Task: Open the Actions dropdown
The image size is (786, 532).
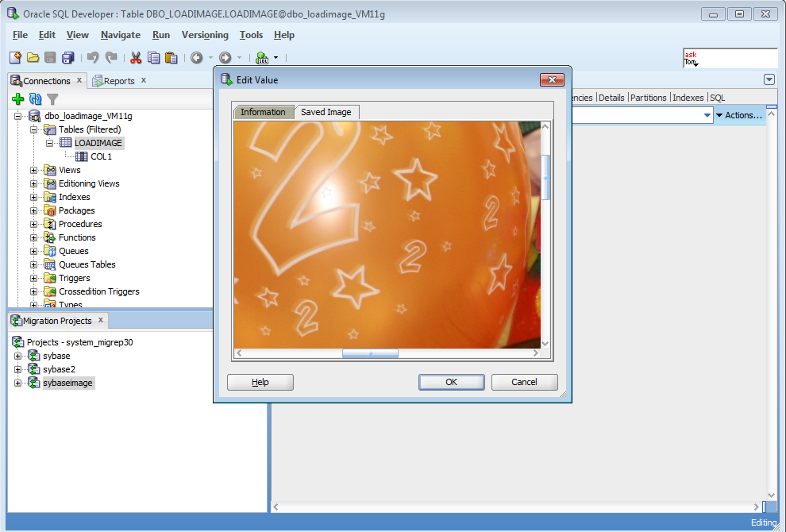Action: pos(739,115)
